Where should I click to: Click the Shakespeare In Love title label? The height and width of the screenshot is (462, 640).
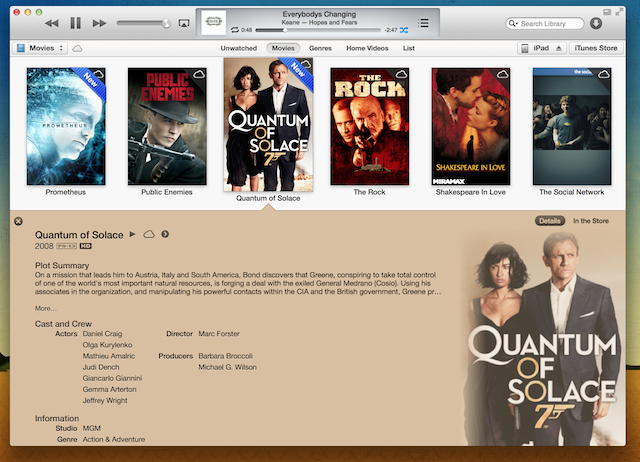point(471,192)
